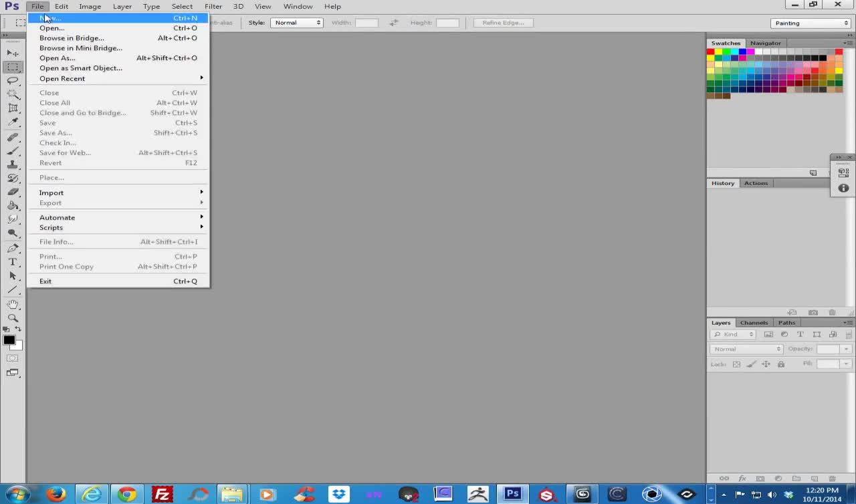856x504 pixels.
Task: Expand the Open Recent submenu
Action: (118, 78)
